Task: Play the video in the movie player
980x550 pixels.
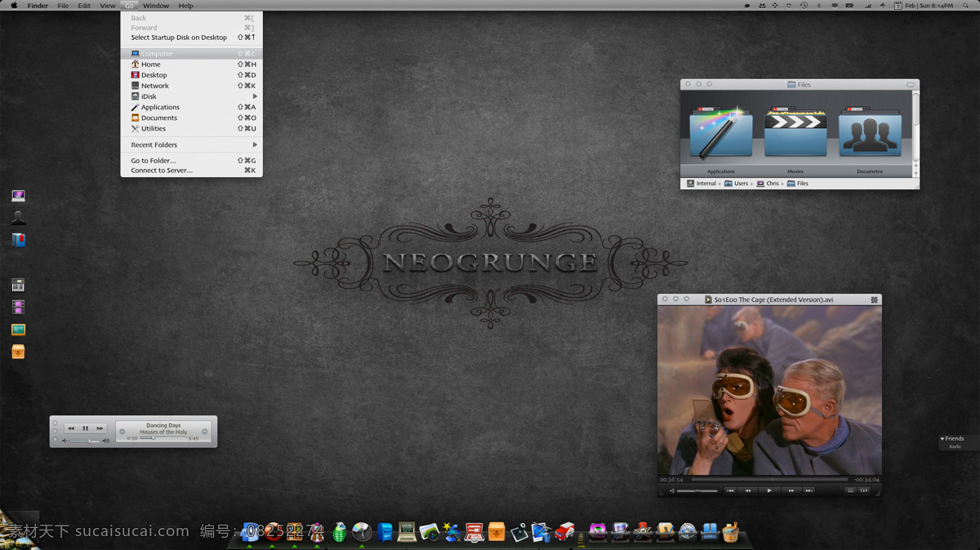Action: pos(769,490)
